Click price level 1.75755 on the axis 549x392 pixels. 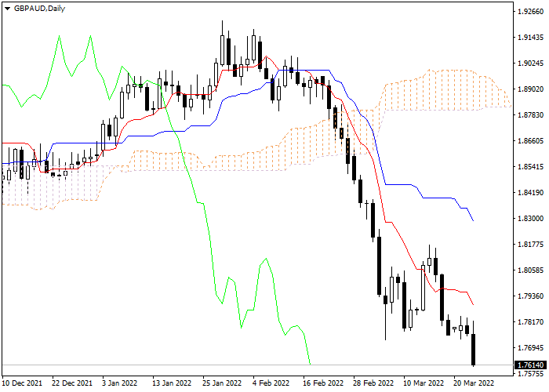pyautogui.click(x=531, y=374)
